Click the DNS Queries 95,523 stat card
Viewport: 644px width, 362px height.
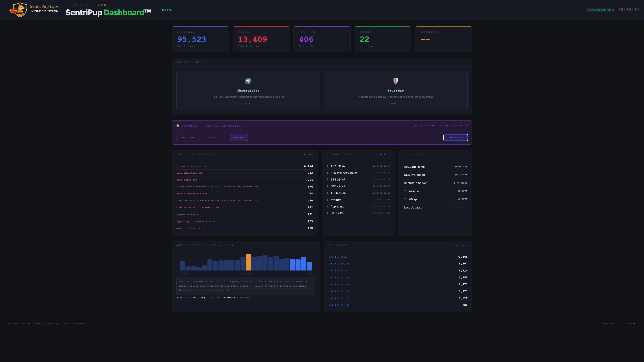pos(200,39)
